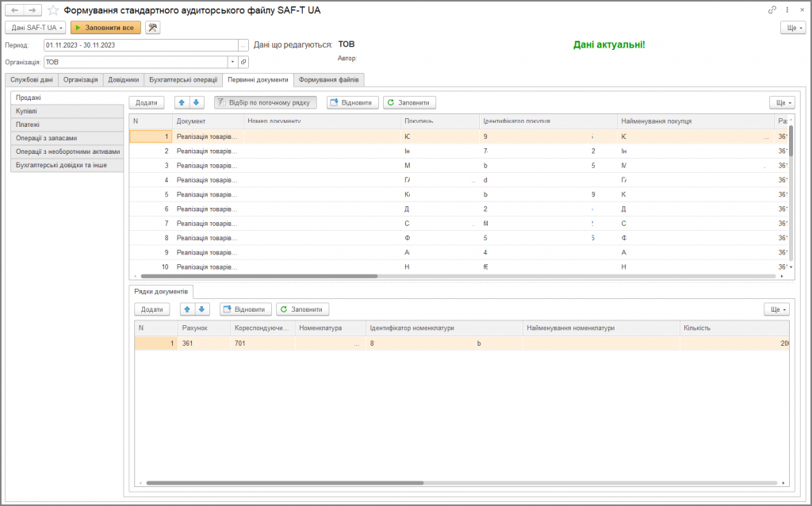The width and height of the screenshot is (812, 506).
Task: Move line up in the Рядки документів table
Action: [187, 309]
